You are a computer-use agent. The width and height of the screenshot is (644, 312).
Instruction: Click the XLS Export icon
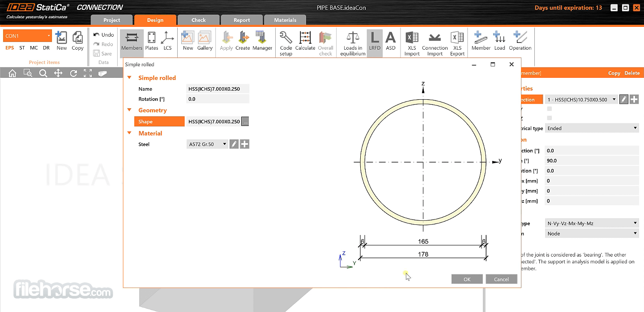[457, 43]
